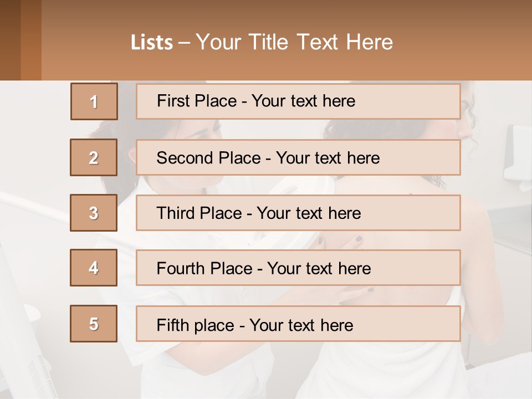Click the bold word Lists in title
The image size is (532, 399).
tap(152, 43)
